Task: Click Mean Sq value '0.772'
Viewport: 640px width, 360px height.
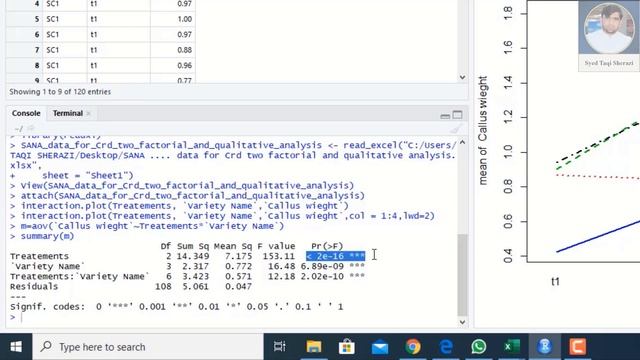Action: point(238,266)
